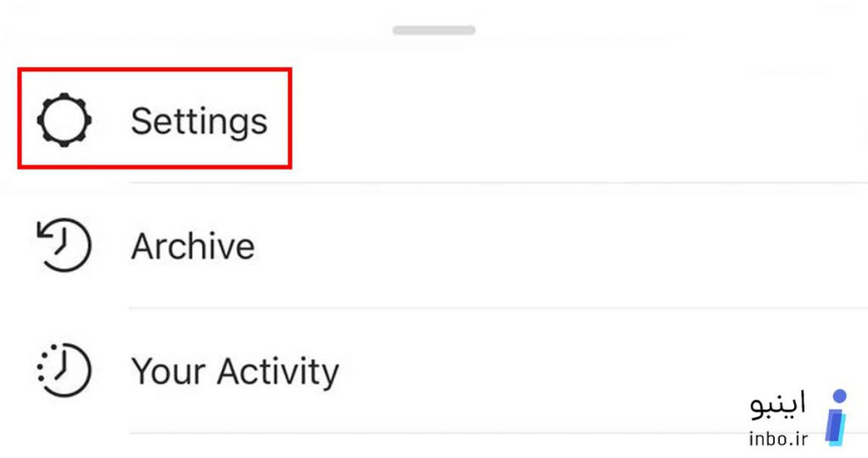This screenshot has height=458, width=868.
Task: Click the counter-clockwise arrow on Archive icon
Action: tap(46, 231)
